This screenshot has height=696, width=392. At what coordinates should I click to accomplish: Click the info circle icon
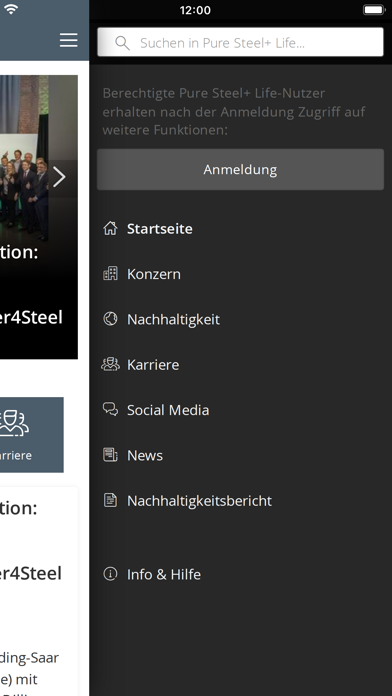110,574
